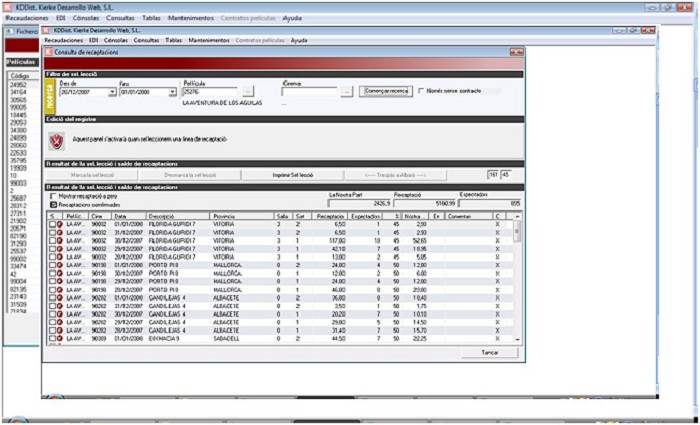700x425 pixels.
Task: Tick the checkbox of PORTO PI 8 01/01/2008 row
Action: (52, 265)
